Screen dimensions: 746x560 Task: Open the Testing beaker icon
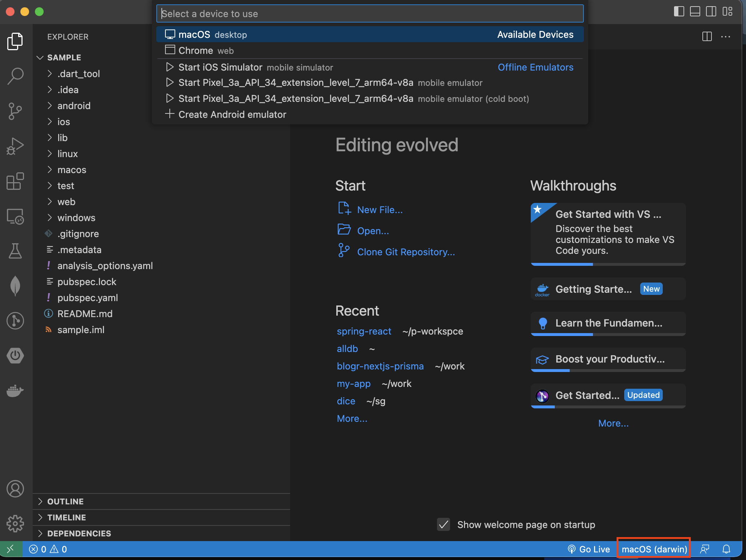15,251
